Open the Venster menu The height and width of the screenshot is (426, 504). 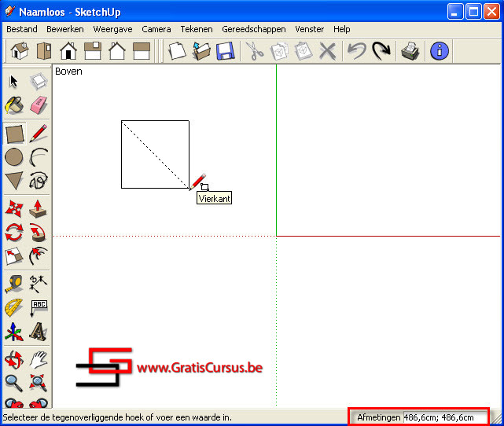(309, 29)
